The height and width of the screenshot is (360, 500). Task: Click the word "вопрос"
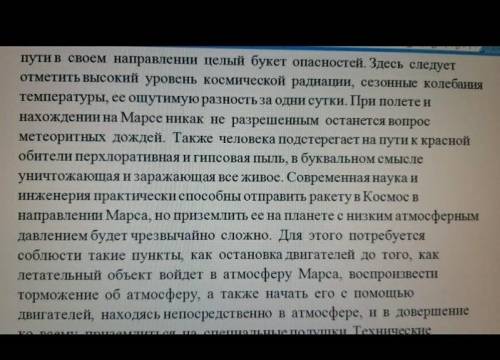(409, 122)
